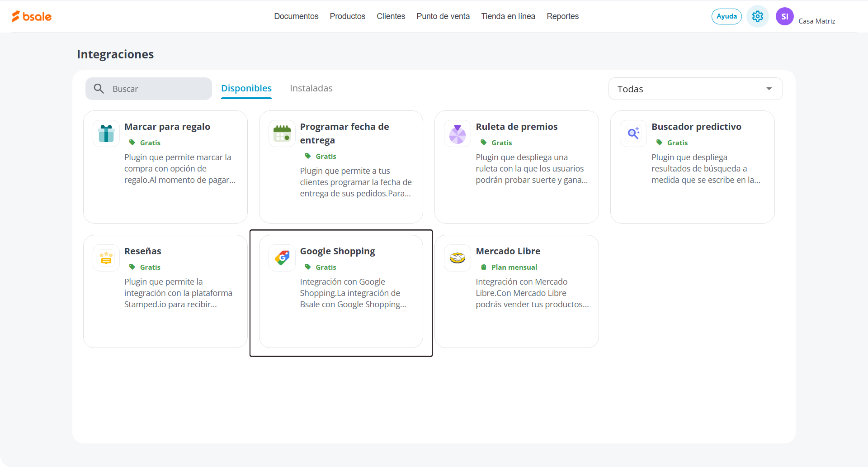Open the Reportes menu
The height and width of the screenshot is (467, 868).
pyautogui.click(x=563, y=16)
